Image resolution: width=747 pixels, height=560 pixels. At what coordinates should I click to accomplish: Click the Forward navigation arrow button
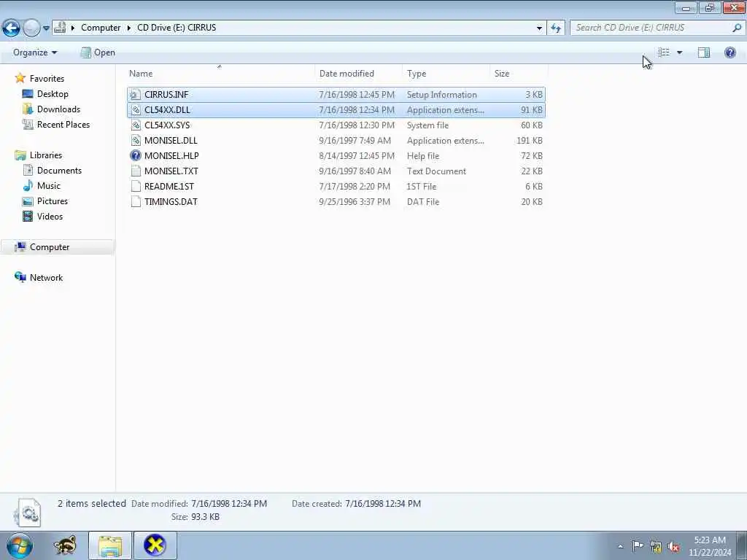click(x=31, y=28)
